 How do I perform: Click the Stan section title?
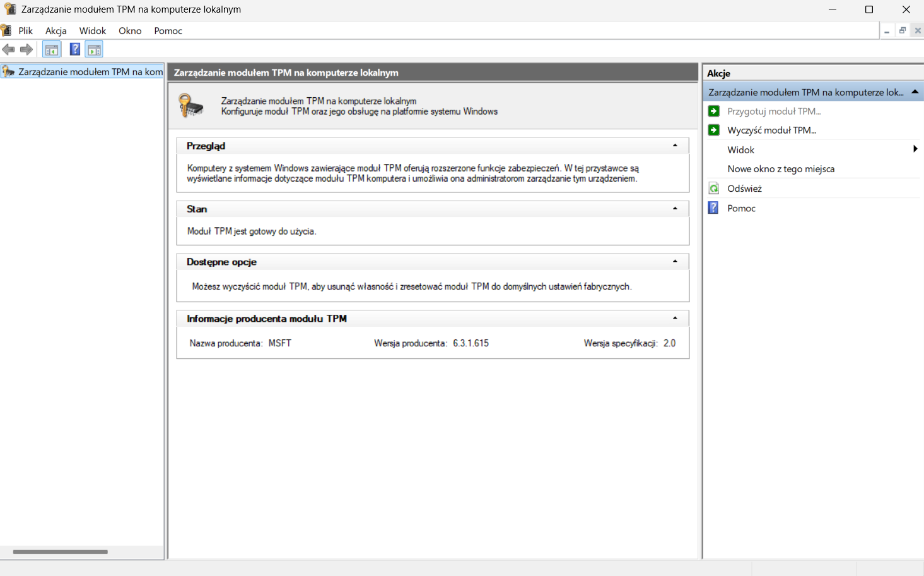coord(197,209)
